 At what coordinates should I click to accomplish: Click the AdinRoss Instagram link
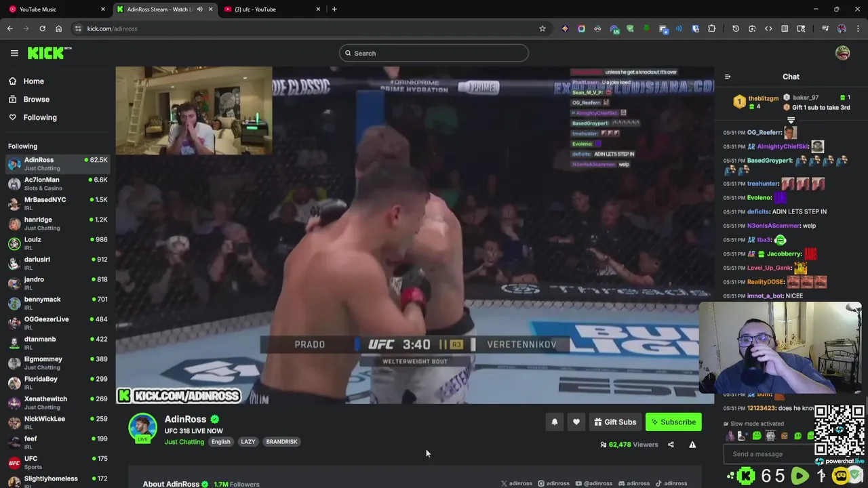(x=553, y=483)
